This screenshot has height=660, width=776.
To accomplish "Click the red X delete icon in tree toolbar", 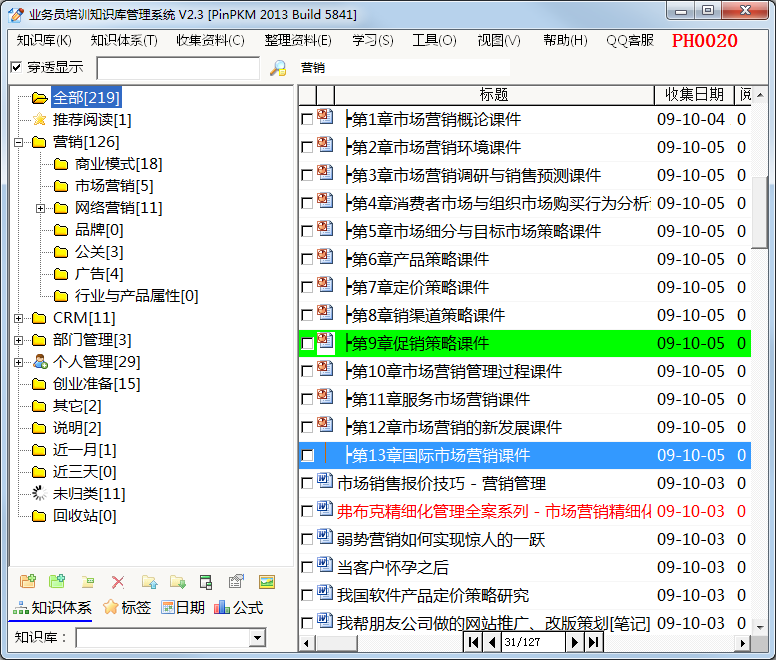I will [x=118, y=582].
